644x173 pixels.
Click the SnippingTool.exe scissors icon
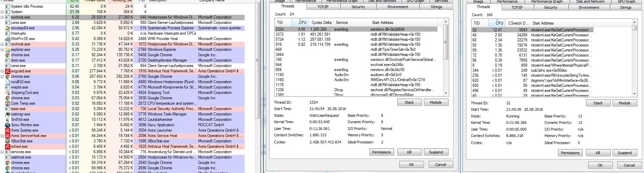(8, 93)
